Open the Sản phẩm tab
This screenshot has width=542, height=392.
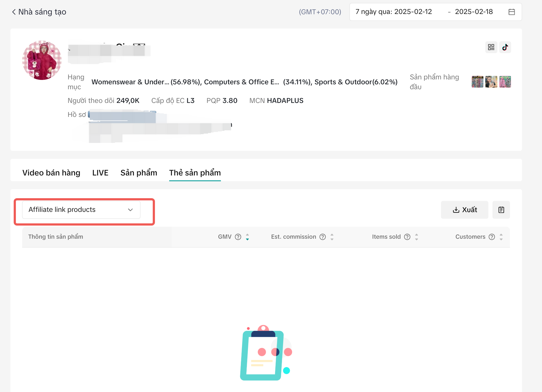click(x=139, y=173)
